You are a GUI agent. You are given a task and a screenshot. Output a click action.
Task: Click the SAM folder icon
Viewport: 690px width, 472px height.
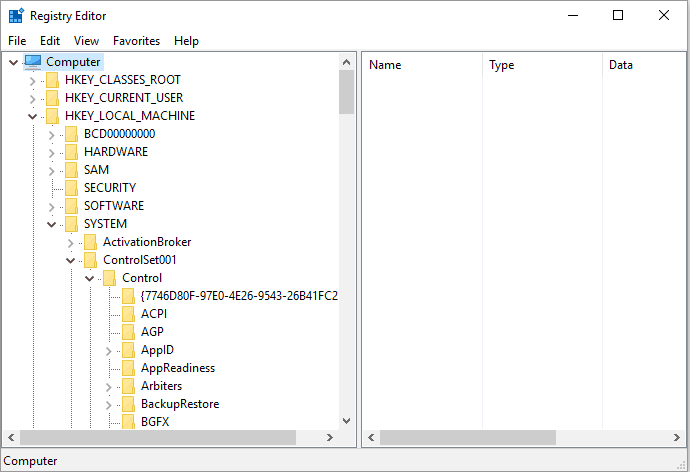point(71,170)
